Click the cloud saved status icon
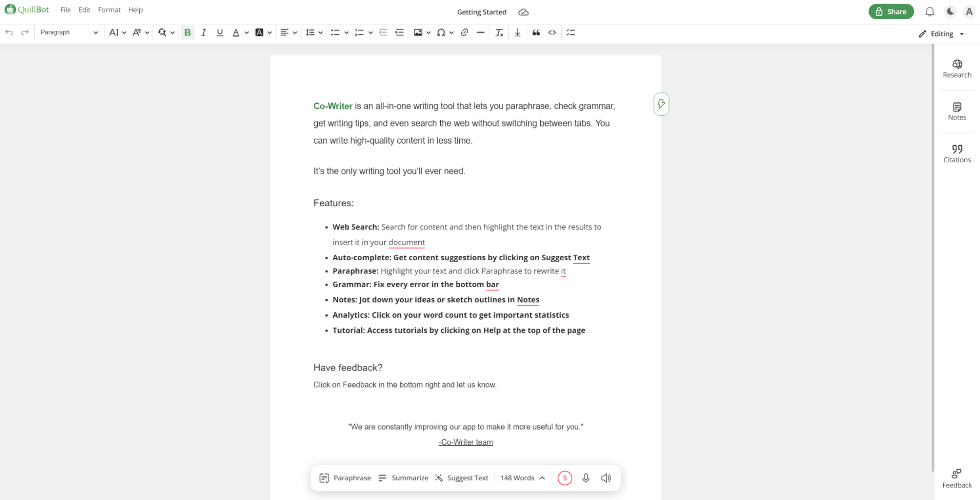980x500 pixels. pyautogui.click(x=524, y=12)
